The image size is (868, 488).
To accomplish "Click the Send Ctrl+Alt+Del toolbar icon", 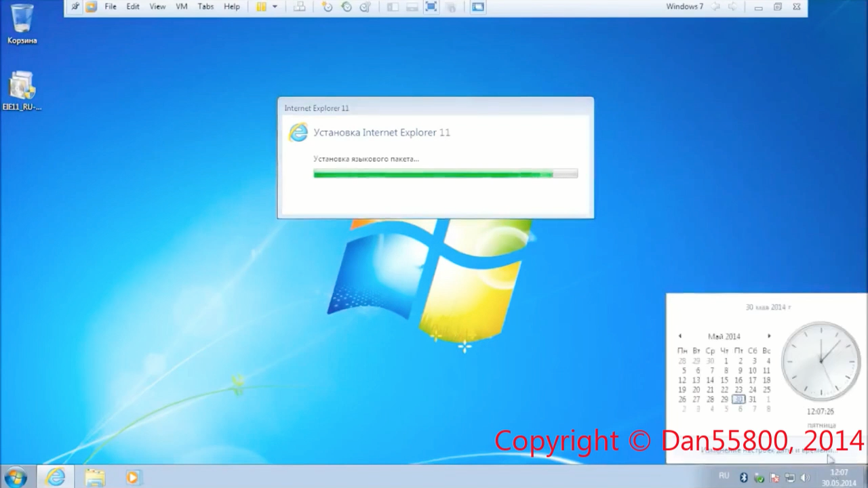I will 299,7.
